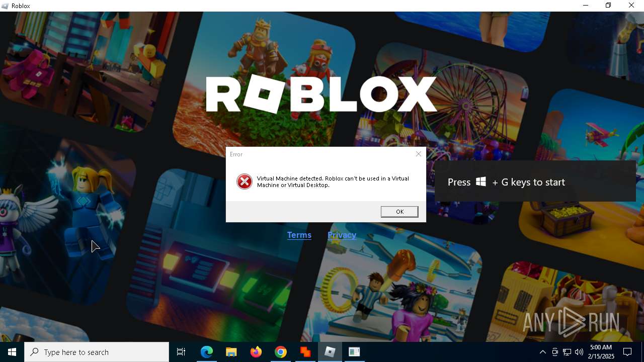Click the tray icon left of network

555,352
